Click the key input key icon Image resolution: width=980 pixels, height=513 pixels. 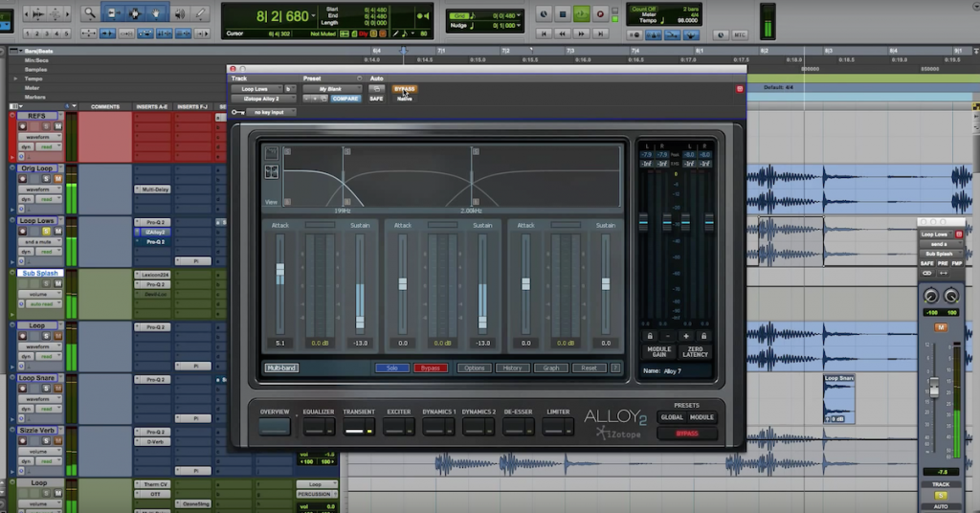click(x=238, y=113)
